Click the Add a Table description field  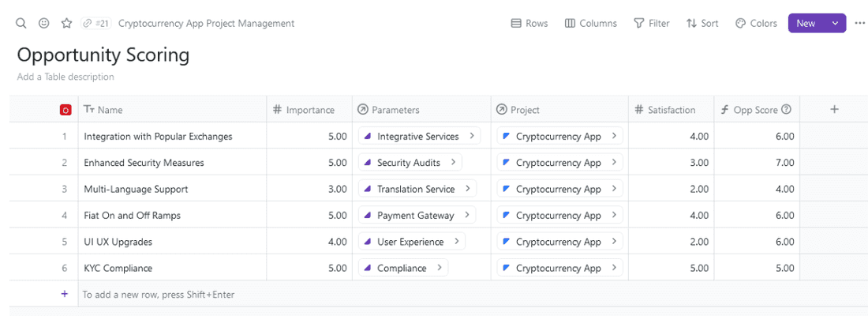click(x=65, y=77)
